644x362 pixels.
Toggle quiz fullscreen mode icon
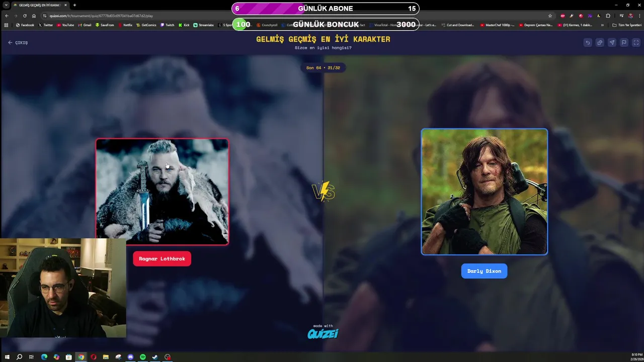click(x=636, y=43)
